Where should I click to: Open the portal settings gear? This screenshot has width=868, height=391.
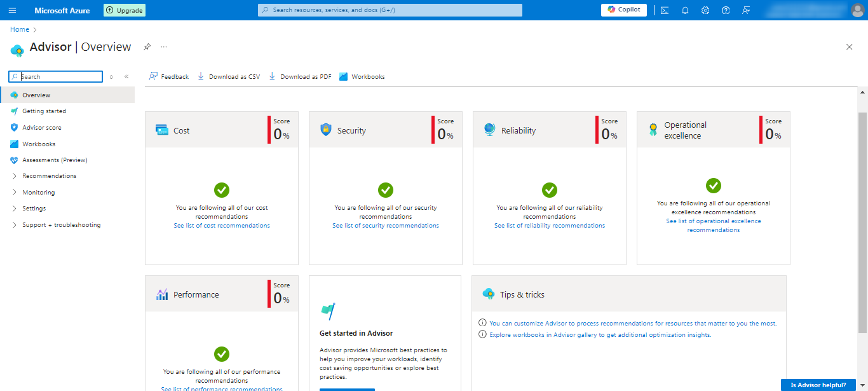coord(705,10)
